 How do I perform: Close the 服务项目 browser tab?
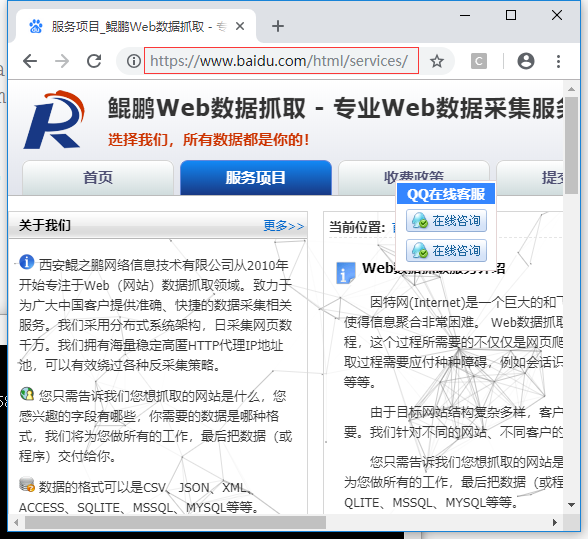(x=240, y=26)
